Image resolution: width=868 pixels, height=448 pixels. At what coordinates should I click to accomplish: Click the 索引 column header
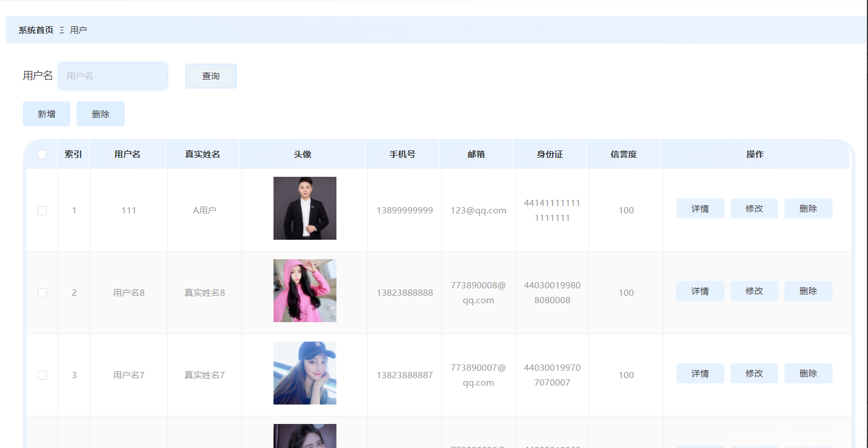73,154
